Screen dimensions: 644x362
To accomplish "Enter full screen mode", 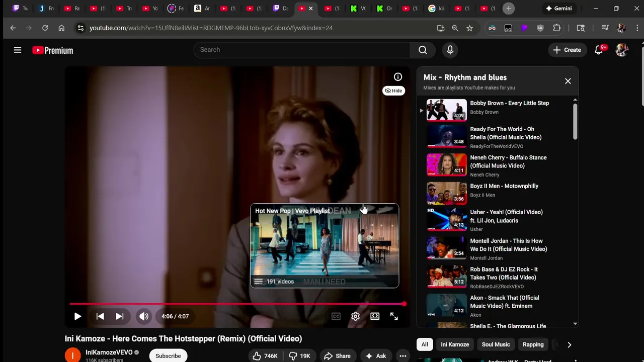I will point(394,316).
